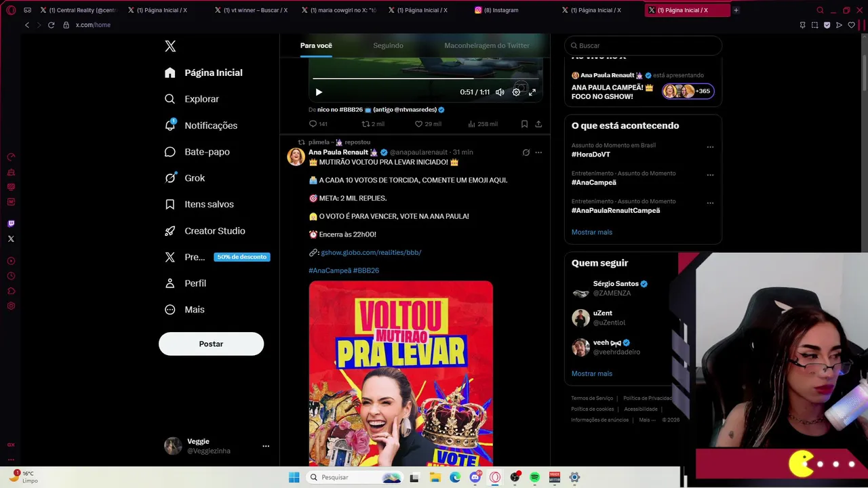Viewport: 868px width, 488px height.
Task: Play the video in the top post
Action: (x=319, y=92)
